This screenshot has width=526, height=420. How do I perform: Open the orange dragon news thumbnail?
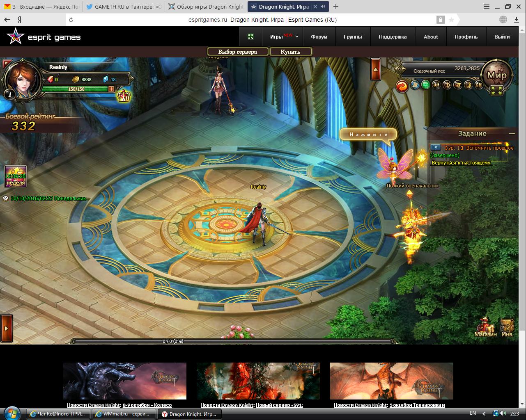pyautogui.click(x=392, y=381)
